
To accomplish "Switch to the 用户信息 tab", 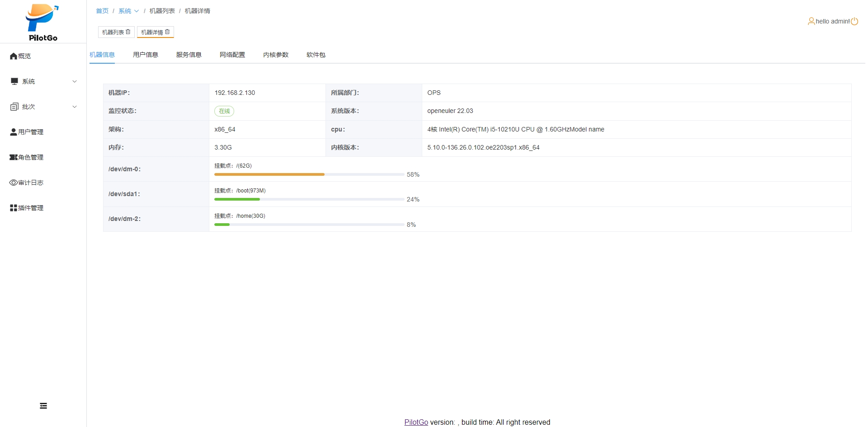I will click(145, 55).
